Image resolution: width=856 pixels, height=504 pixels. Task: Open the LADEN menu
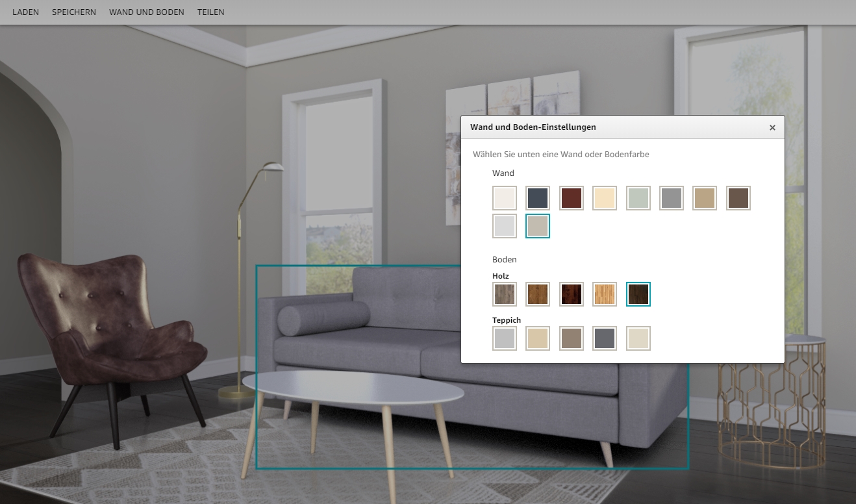[25, 12]
